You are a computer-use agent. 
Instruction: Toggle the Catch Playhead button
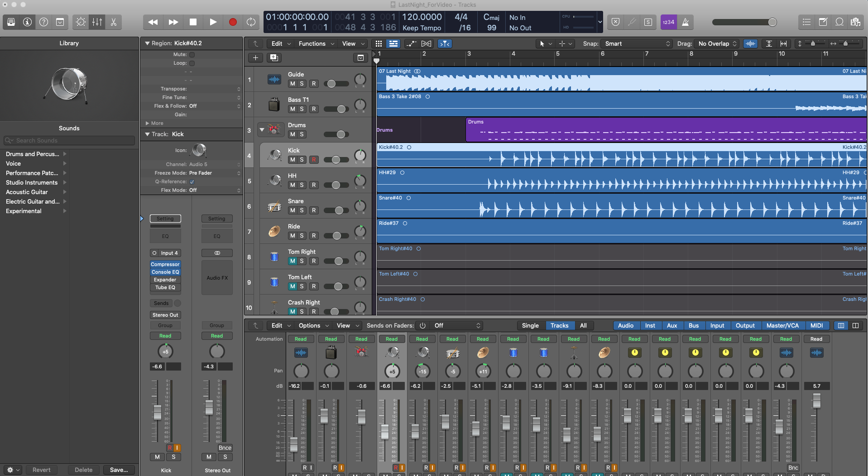point(445,43)
